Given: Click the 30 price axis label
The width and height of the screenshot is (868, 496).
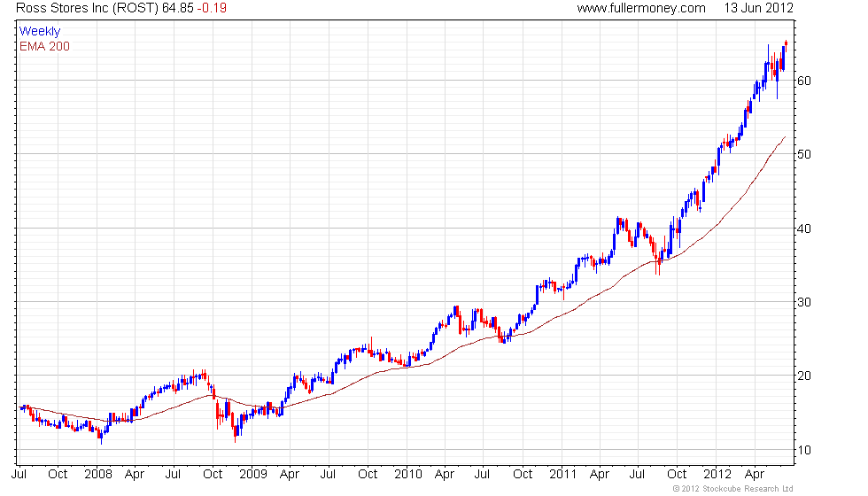Looking at the screenshot, I should click(x=804, y=302).
